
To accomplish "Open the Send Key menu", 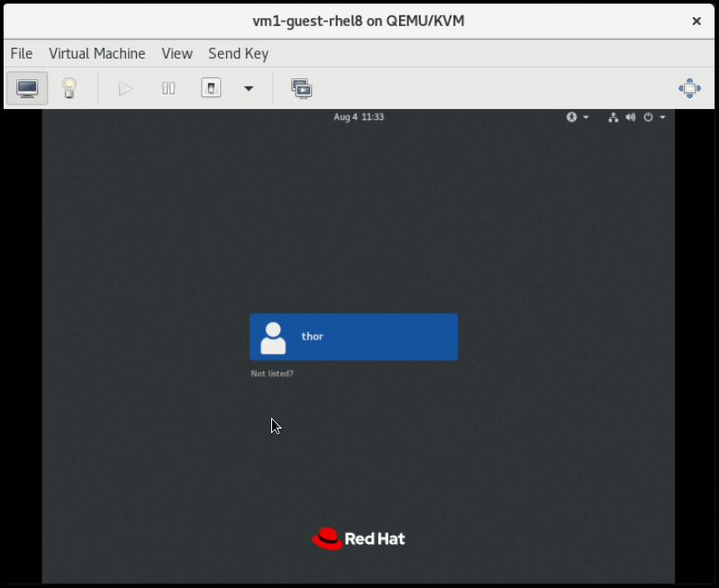I will (x=238, y=53).
